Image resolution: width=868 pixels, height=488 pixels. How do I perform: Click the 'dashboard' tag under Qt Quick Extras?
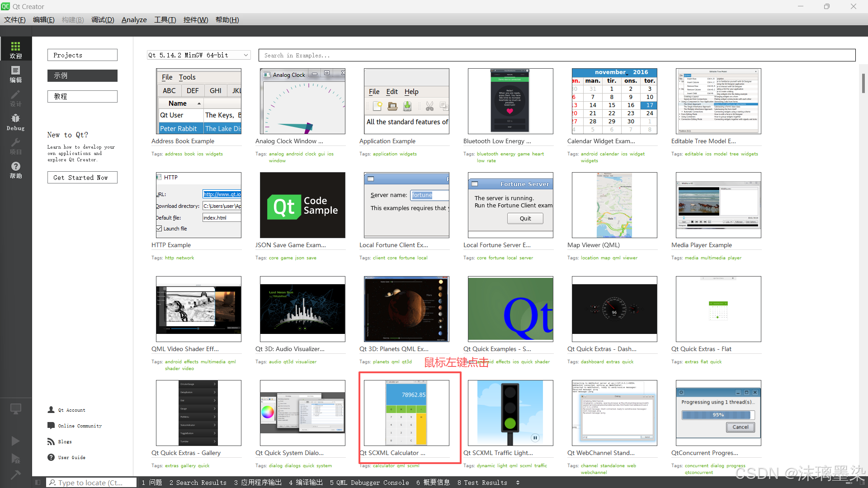coord(592,362)
